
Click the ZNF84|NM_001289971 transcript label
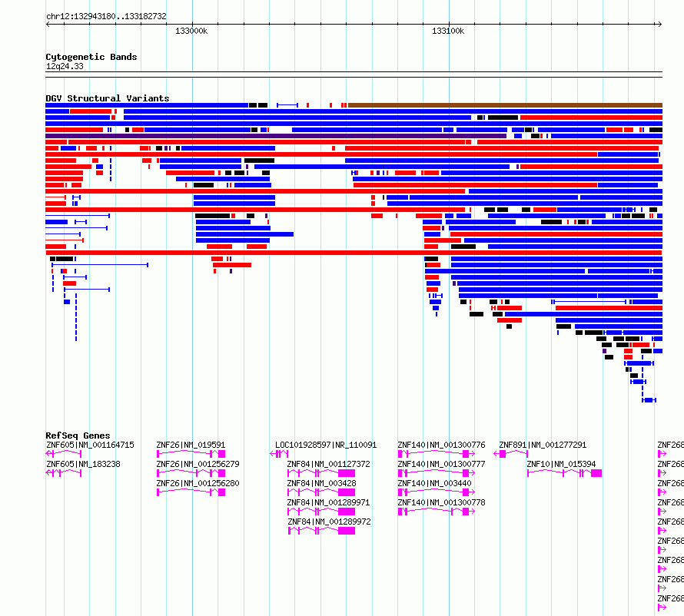tap(328, 502)
